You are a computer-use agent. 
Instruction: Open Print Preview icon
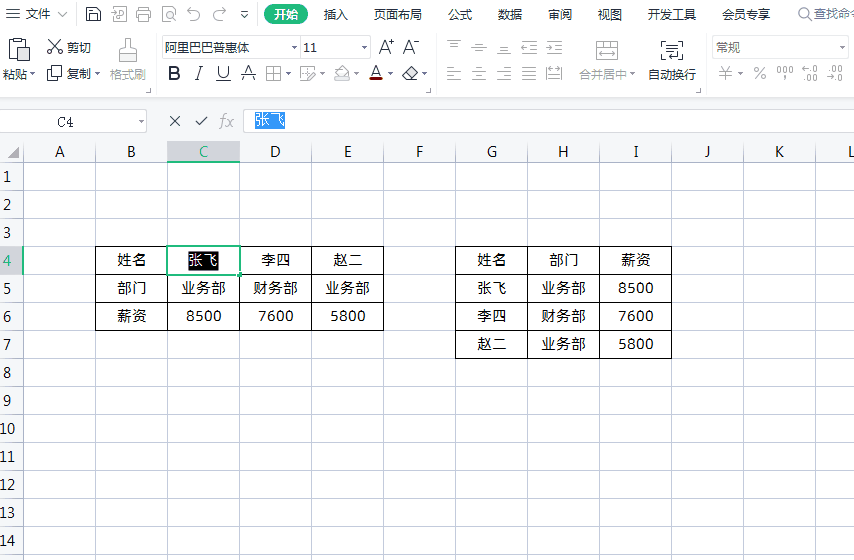(x=169, y=14)
